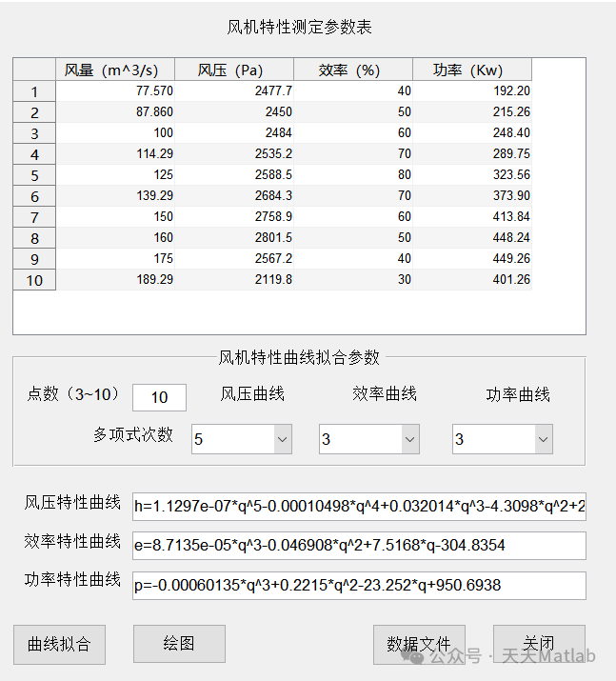Click the cell with value 77.570
Image resolution: width=616 pixels, height=681 pixels.
115,91
